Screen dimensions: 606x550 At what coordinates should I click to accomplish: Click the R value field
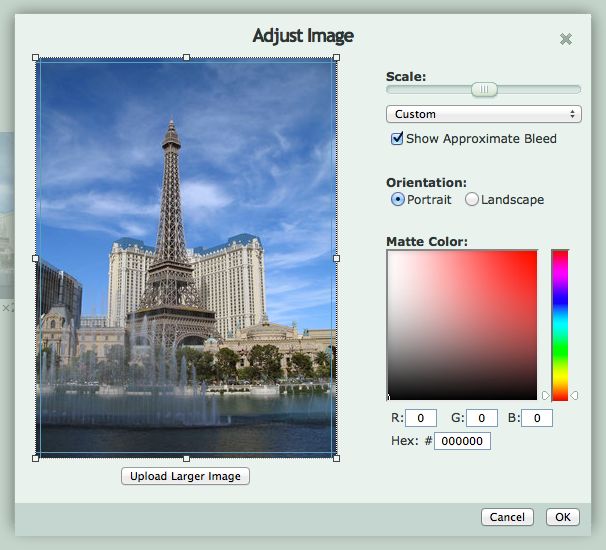421,418
